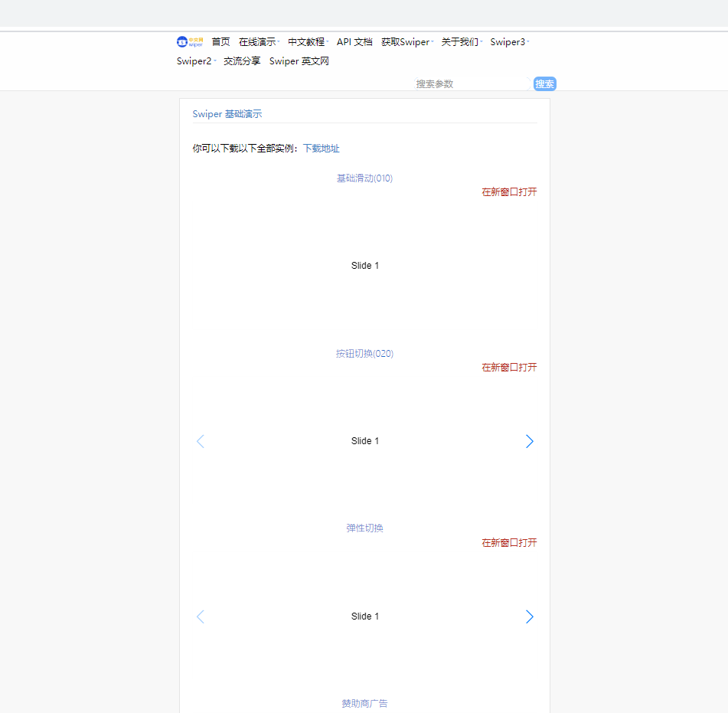Open the 下载地址 download link
The height and width of the screenshot is (713, 728).
[322, 148]
